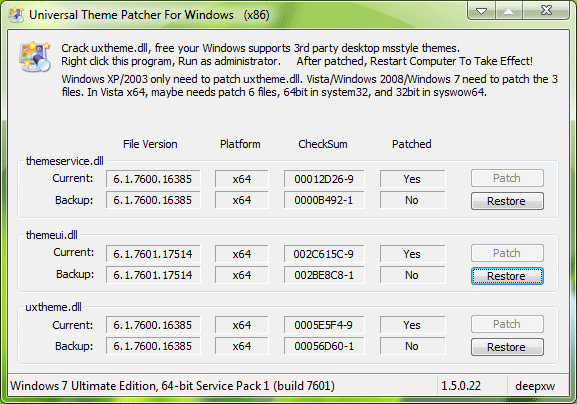Select themeui.dll current checksum 002C615C-9
Viewport: 577px width, 404px height.
coord(324,254)
